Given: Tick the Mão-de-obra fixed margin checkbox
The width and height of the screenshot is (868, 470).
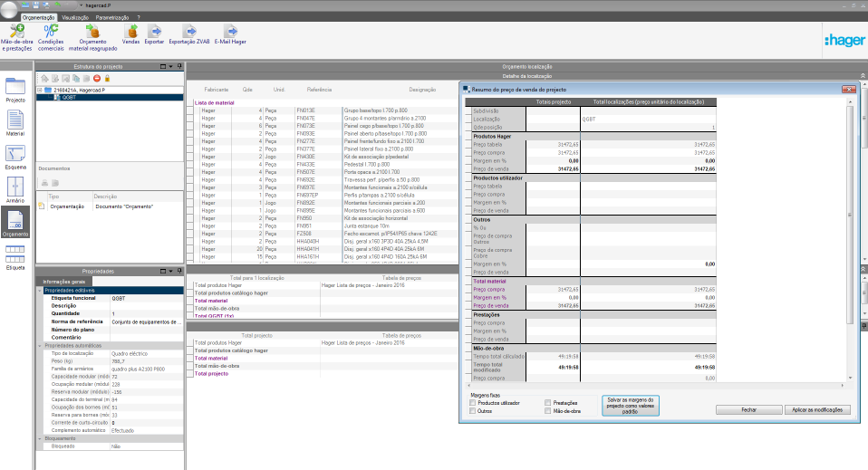Looking at the screenshot, I should click(547, 411).
